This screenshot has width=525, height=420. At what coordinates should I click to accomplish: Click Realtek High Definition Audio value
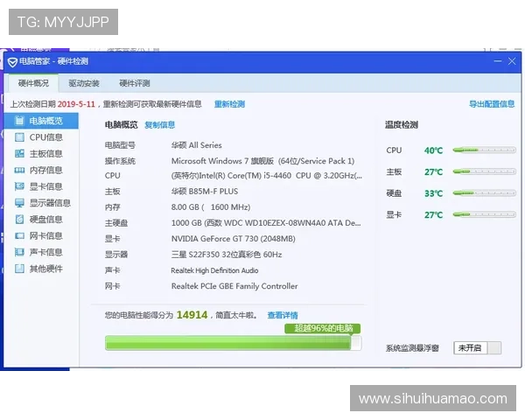click(214, 270)
